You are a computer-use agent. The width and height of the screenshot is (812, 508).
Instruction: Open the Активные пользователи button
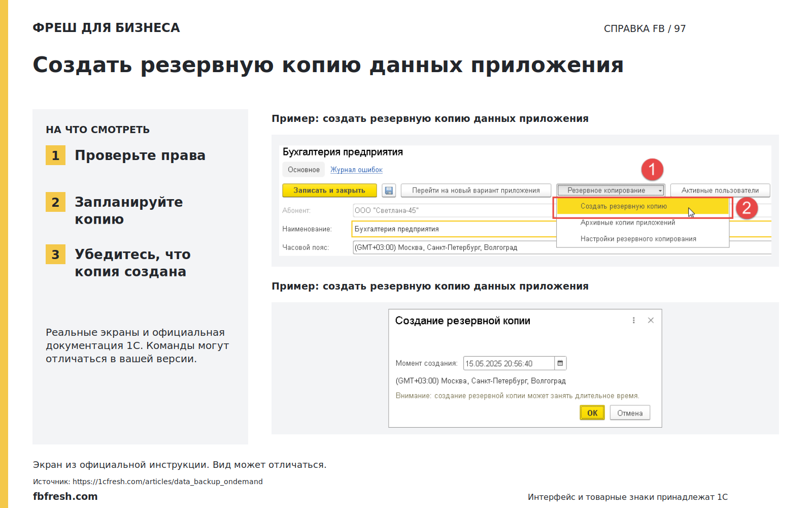tap(720, 190)
